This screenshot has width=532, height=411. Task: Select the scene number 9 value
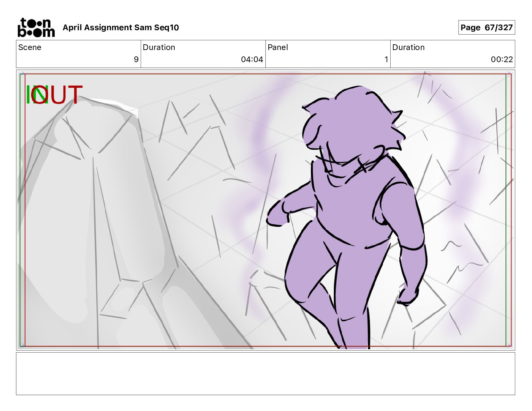pos(136,59)
